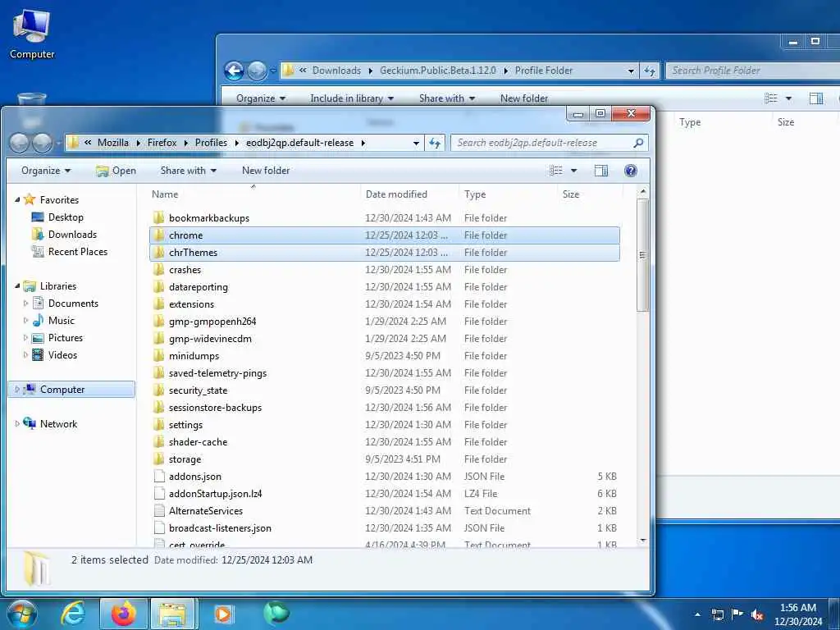The height and width of the screenshot is (630, 840).
Task: Select the chrThemes folder row
Action: point(385,253)
